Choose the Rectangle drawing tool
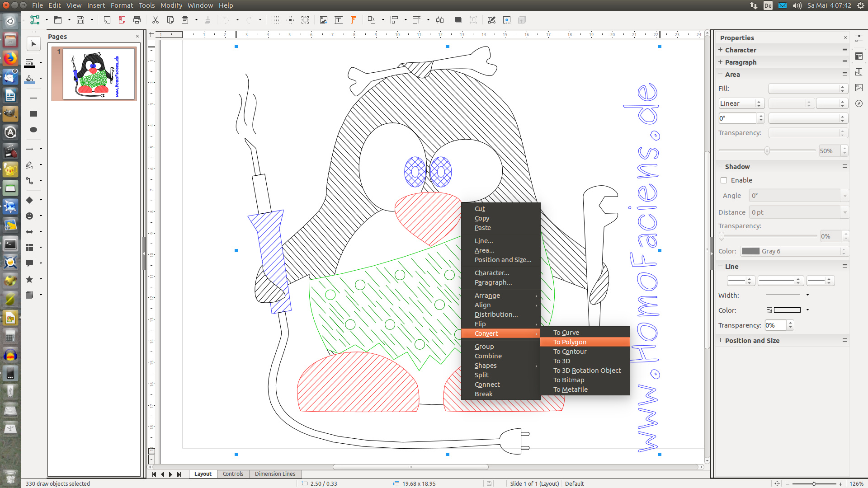 pos(33,114)
